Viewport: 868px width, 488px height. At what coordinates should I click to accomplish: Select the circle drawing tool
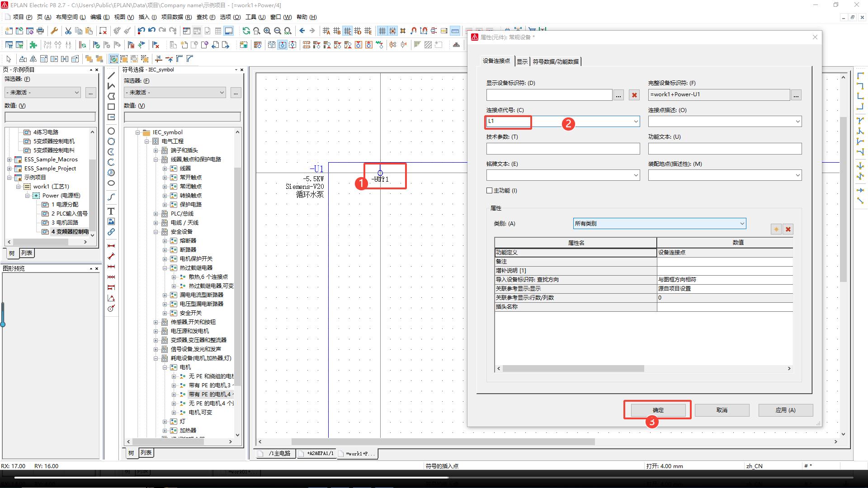(111, 131)
